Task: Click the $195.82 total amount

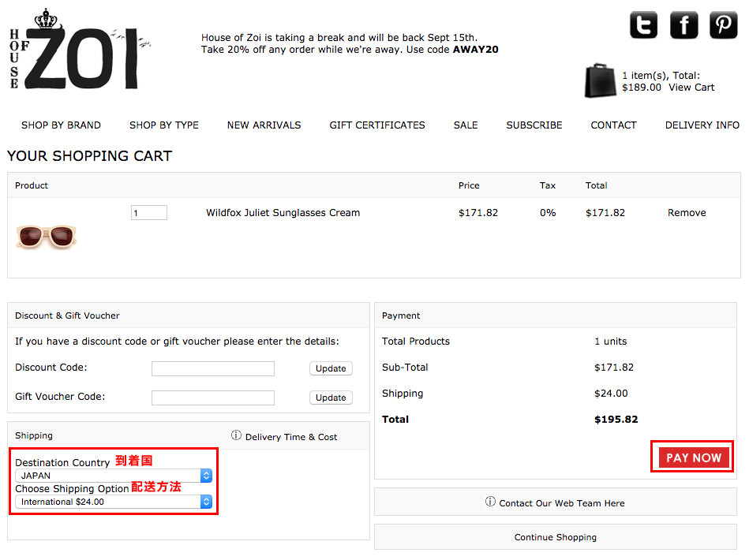Action: coord(616,420)
